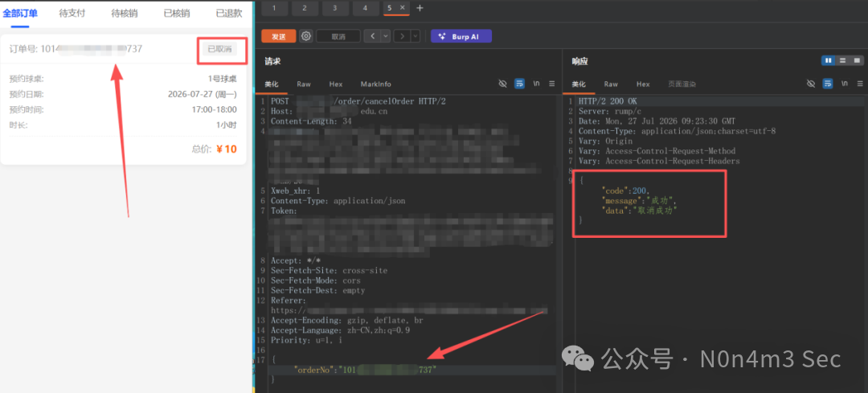Switch to Repeater tab 3

(334, 8)
